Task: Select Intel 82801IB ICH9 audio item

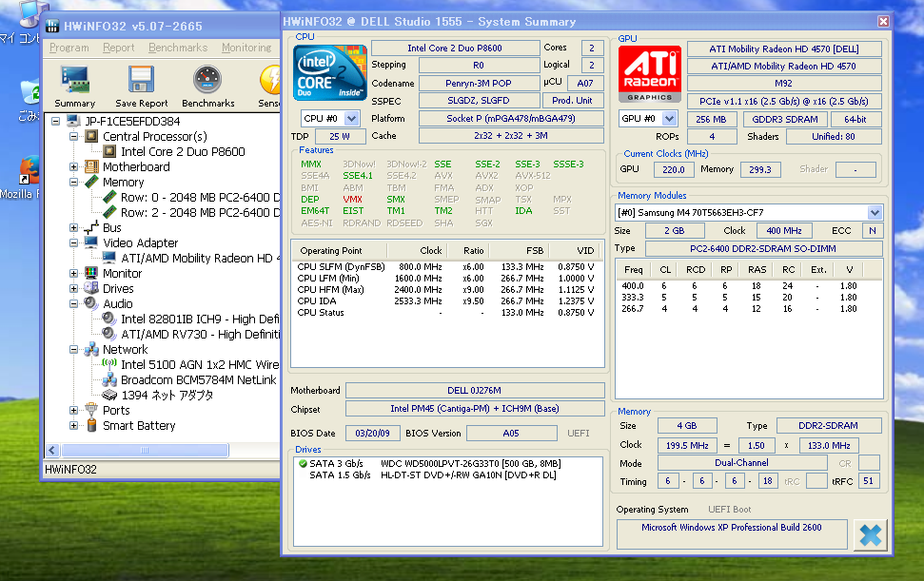Action: point(200,320)
